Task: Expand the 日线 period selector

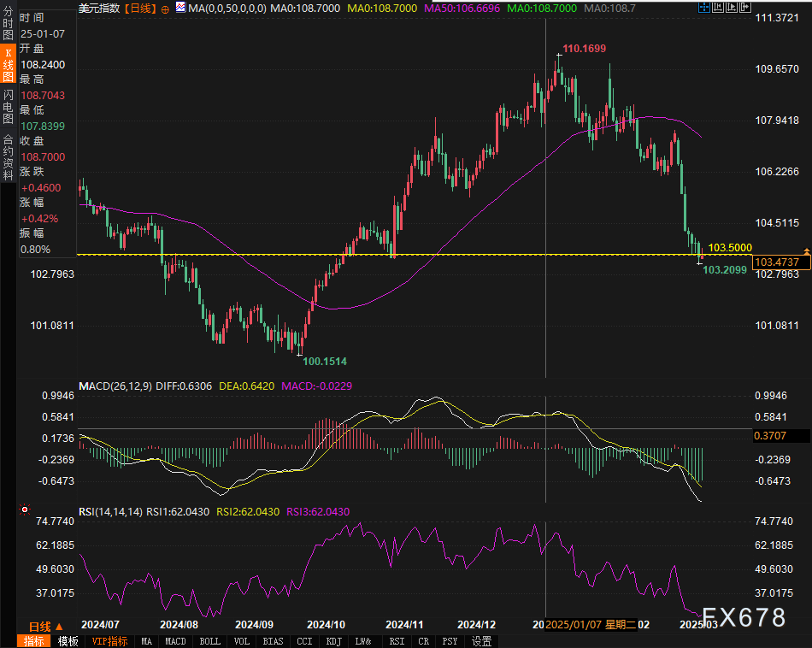Action: point(45,627)
